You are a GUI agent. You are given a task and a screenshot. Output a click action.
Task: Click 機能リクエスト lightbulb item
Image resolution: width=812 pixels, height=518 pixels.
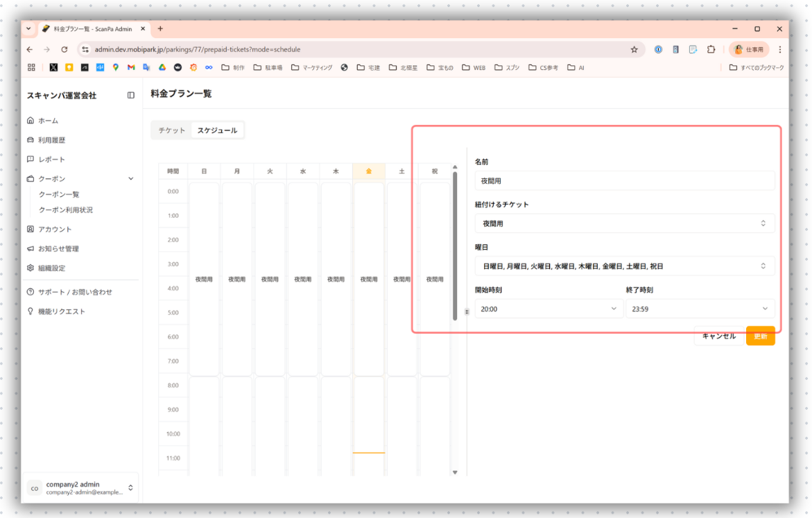(61, 312)
